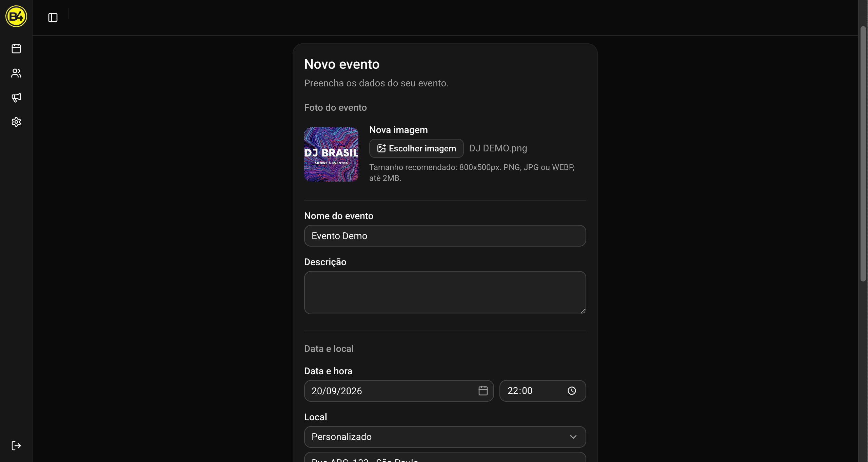Click the DJ BRASIL event photo thumbnail
868x462 pixels.
(331, 154)
